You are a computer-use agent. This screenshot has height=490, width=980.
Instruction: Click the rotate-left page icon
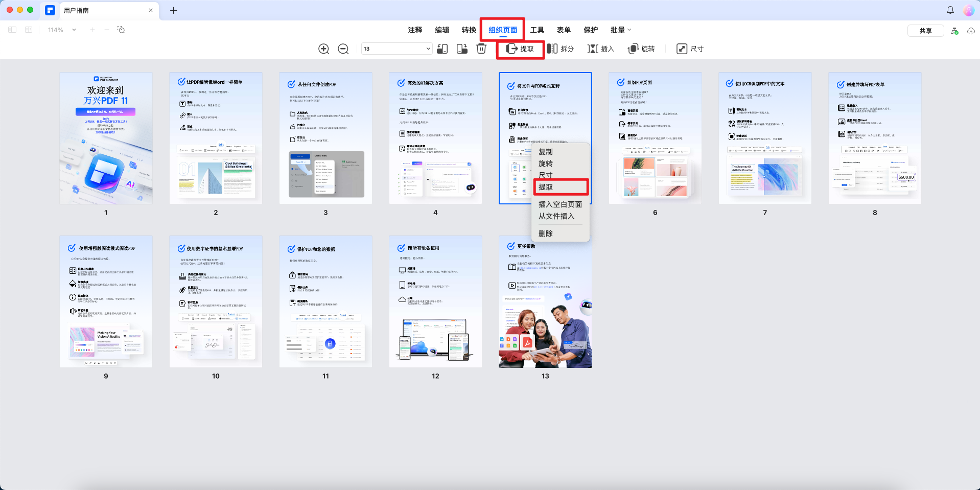(x=442, y=49)
